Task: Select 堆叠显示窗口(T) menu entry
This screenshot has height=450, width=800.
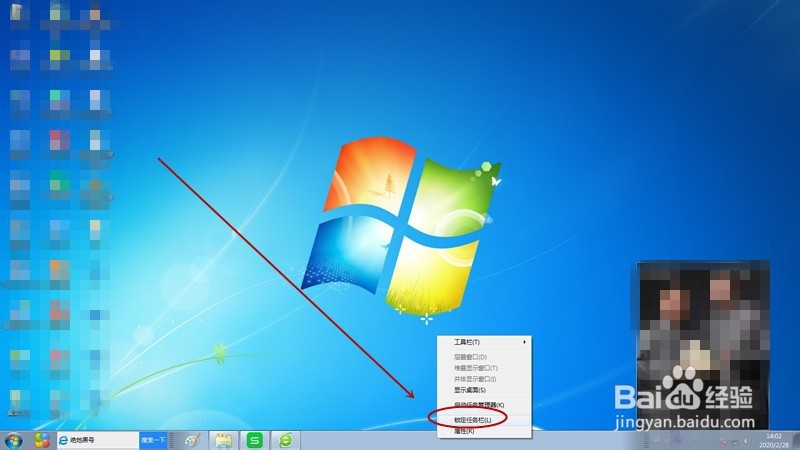Action: coord(484,368)
